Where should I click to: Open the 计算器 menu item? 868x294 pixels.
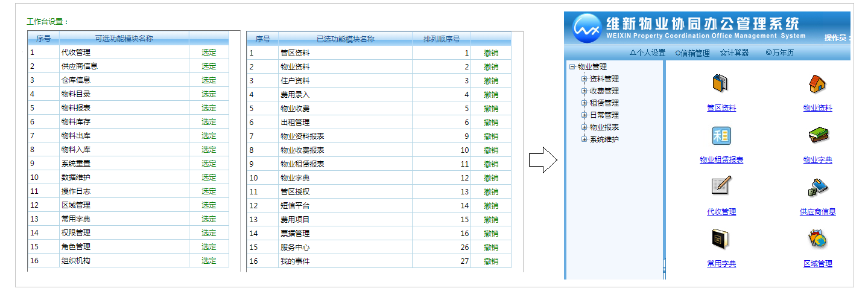[734, 53]
